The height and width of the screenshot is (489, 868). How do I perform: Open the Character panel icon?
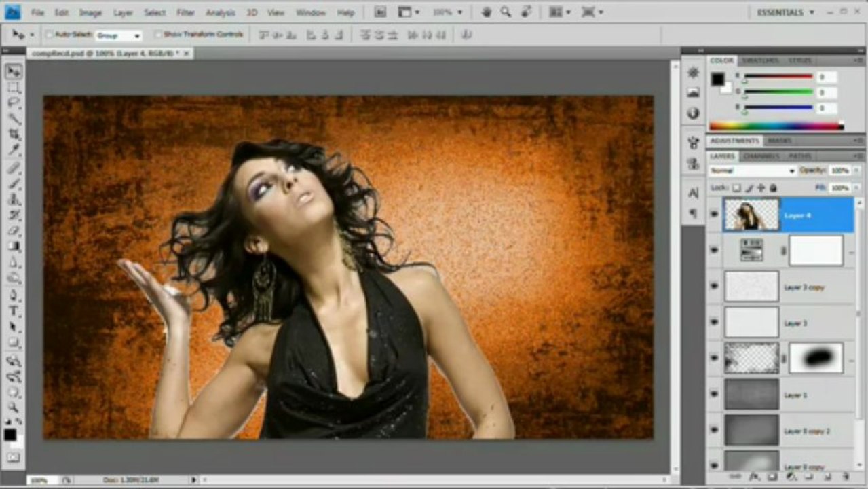click(x=693, y=193)
